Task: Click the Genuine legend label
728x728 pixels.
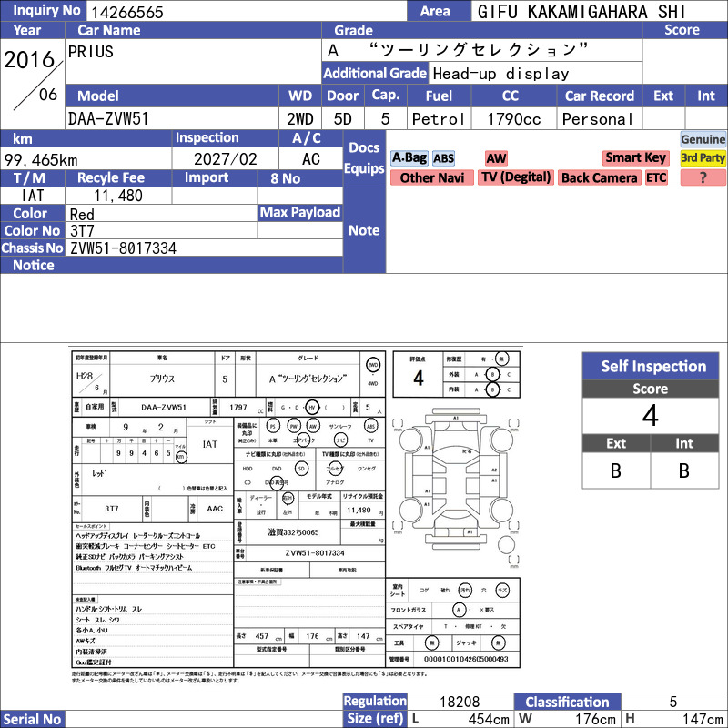Action: (x=703, y=139)
